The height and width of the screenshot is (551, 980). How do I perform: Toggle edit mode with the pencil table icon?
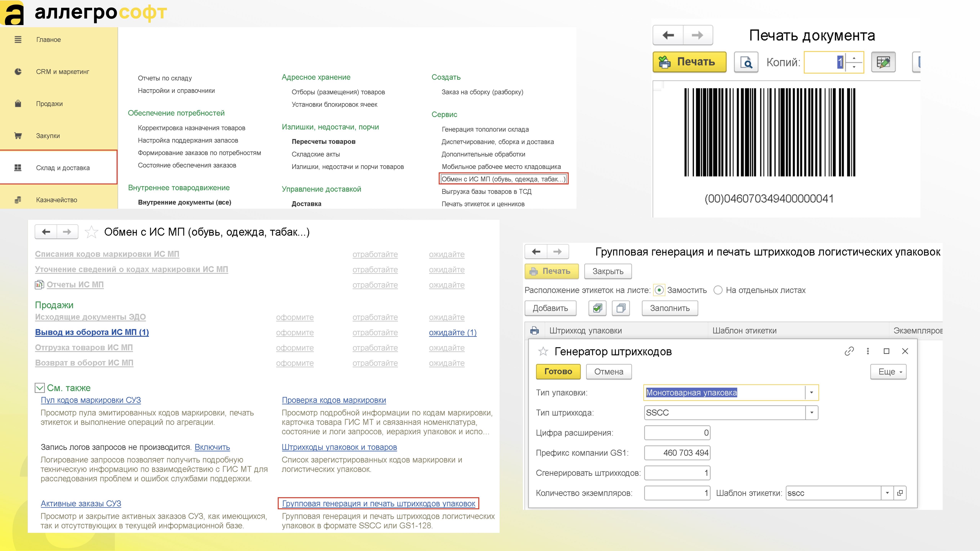[883, 62]
